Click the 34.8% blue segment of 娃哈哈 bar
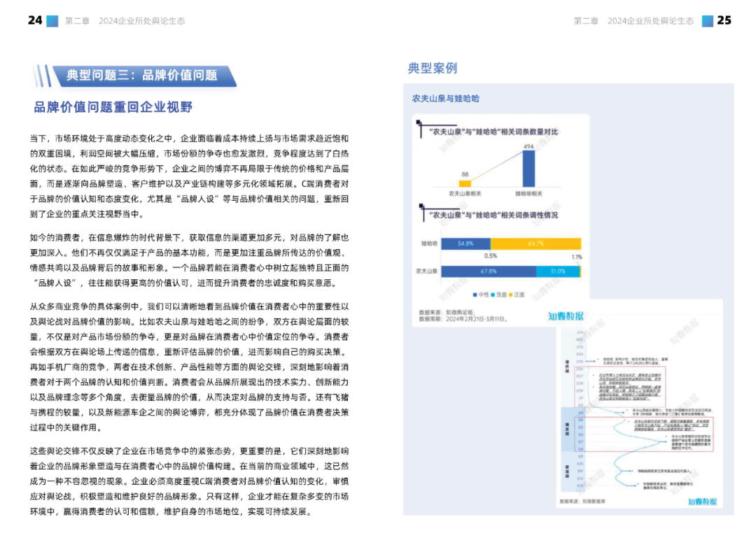 coord(465,244)
